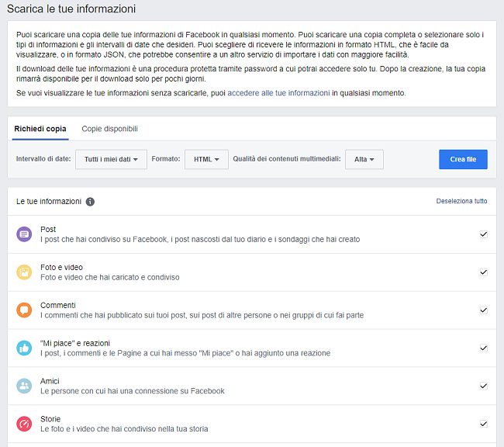This screenshot has width=504, height=447.
Task: Uncheck the Foto e video checkbox
Action: click(483, 272)
